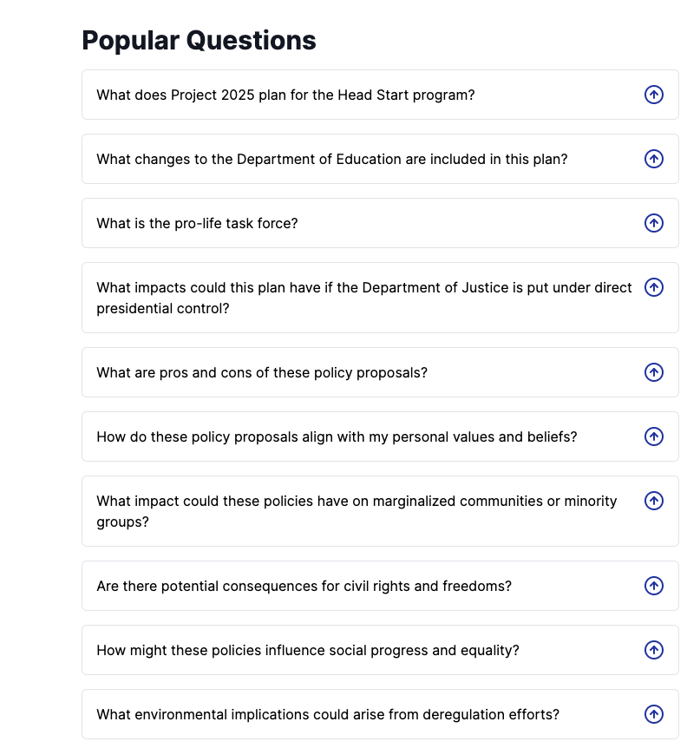Open the environmental implications question
The height and width of the screenshot is (748, 700).
coord(328,714)
